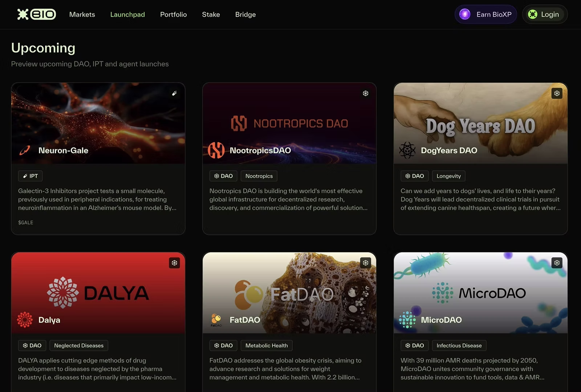Click the FatDAO small orange logo icon
Viewport: 581px width, 392px height.
point(216,319)
